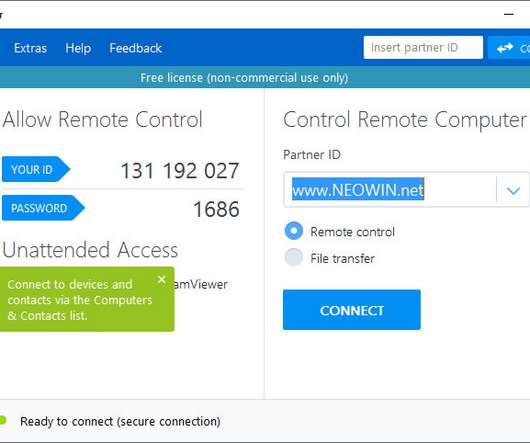
Task: Click the ID number 131 192 027
Action: point(180,171)
